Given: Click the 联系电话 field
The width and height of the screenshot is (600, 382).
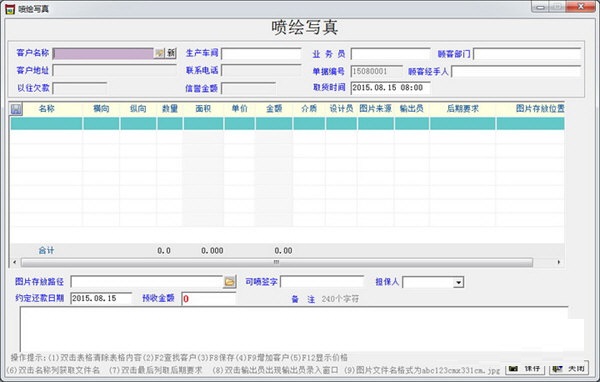Looking at the screenshot, I should point(261,70).
